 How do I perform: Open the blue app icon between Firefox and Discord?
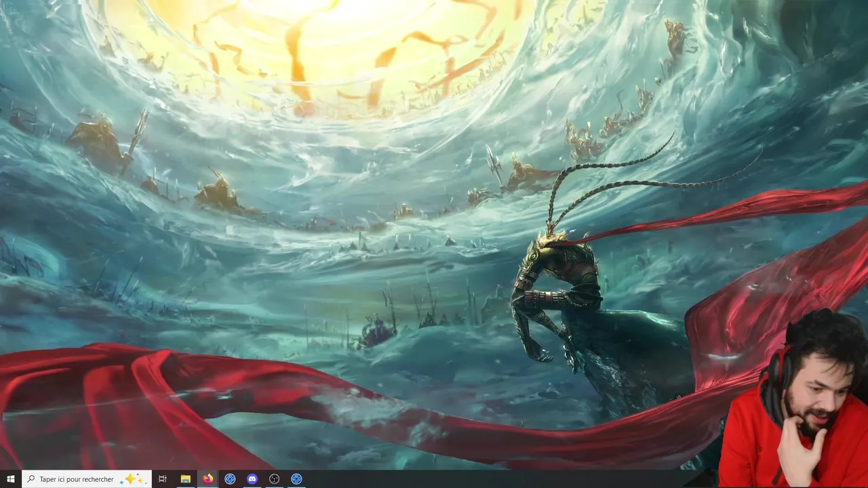[x=230, y=479]
